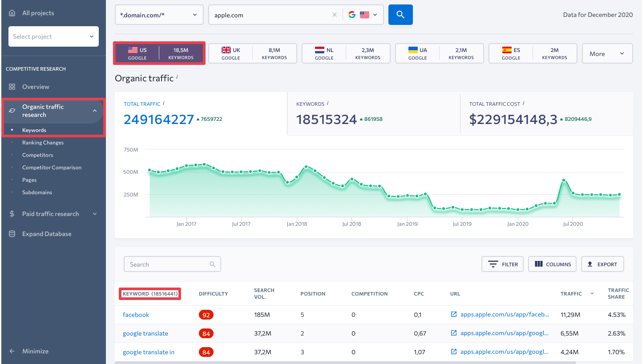
Task: Click the filter funnel icon
Action: pyautogui.click(x=493, y=264)
